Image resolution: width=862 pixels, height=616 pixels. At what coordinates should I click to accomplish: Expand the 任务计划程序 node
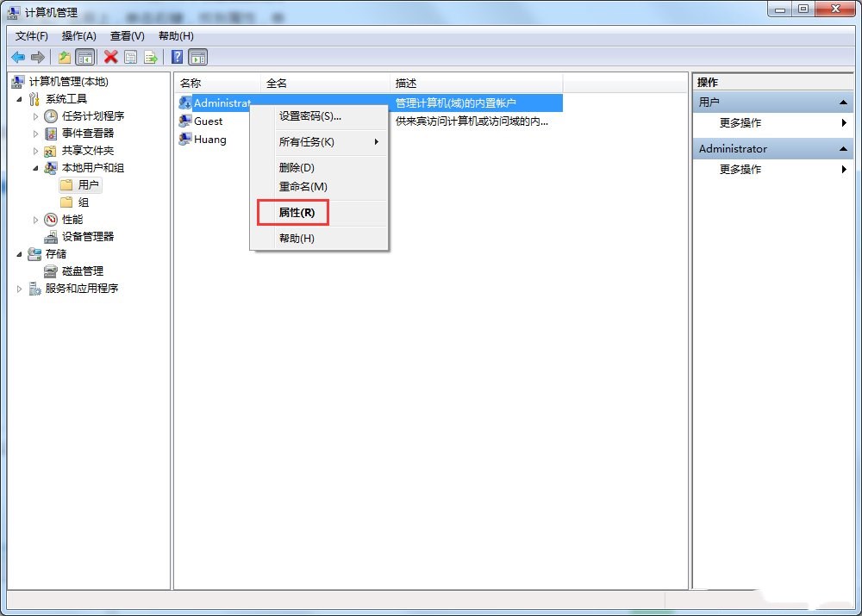[35, 116]
